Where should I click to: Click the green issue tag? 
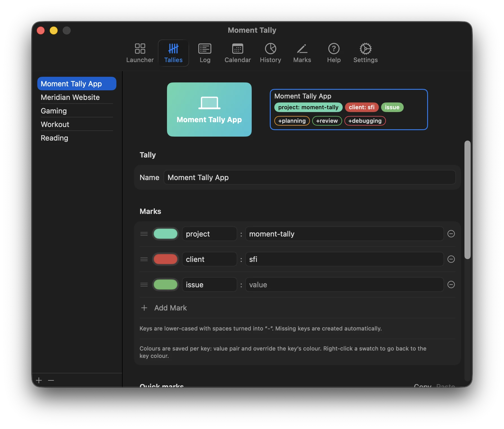pyautogui.click(x=392, y=107)
